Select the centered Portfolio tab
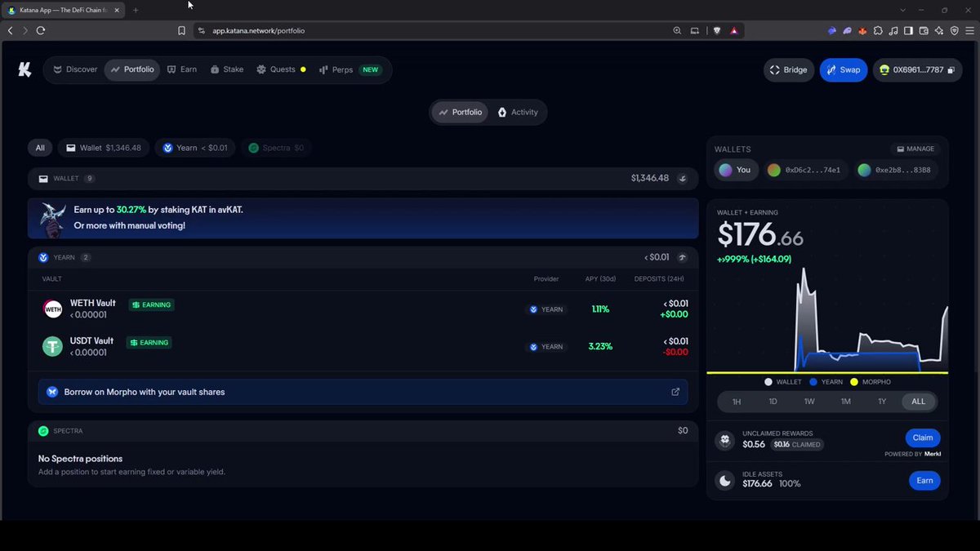Image resolution: width=980 pixels, height=551 pixels. [461, 112]
